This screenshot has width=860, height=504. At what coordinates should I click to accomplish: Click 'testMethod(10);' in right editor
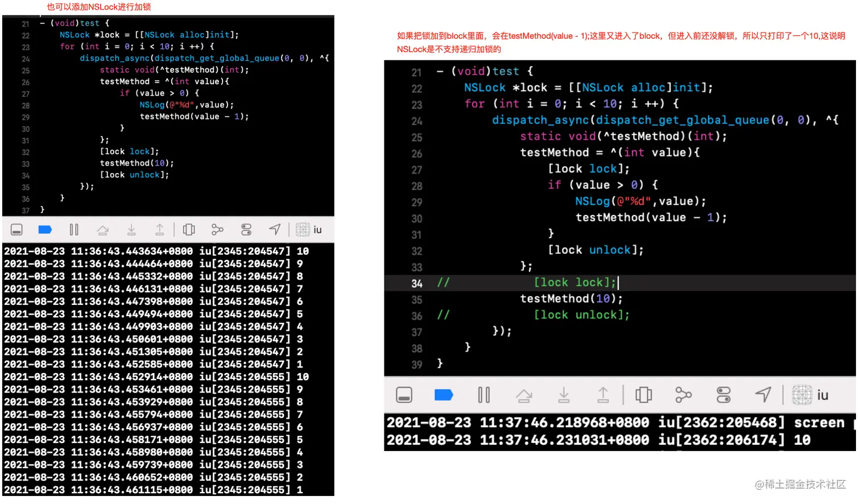(x=572, y=299)
